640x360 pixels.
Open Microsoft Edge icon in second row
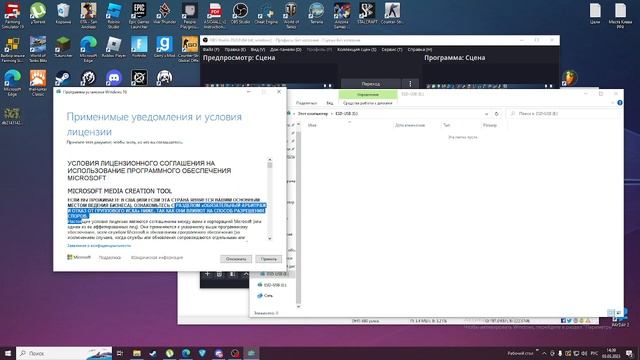[x=89, y=49]
